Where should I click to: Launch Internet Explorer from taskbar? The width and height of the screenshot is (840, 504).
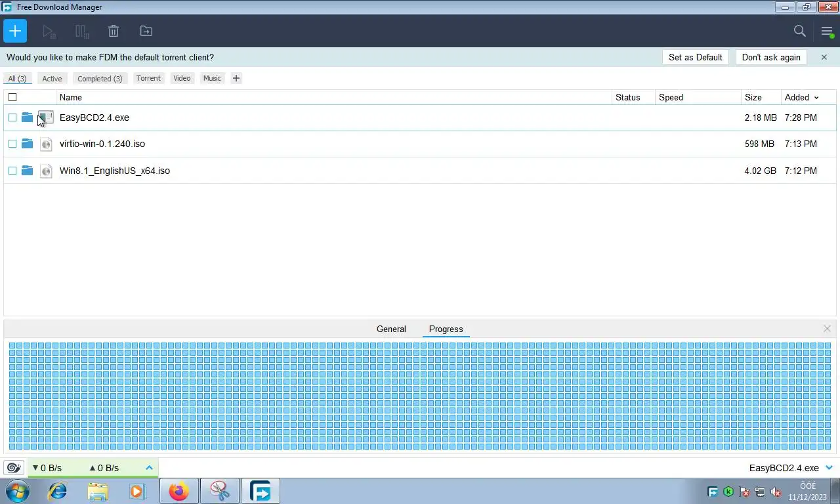[x=58, y=491]
